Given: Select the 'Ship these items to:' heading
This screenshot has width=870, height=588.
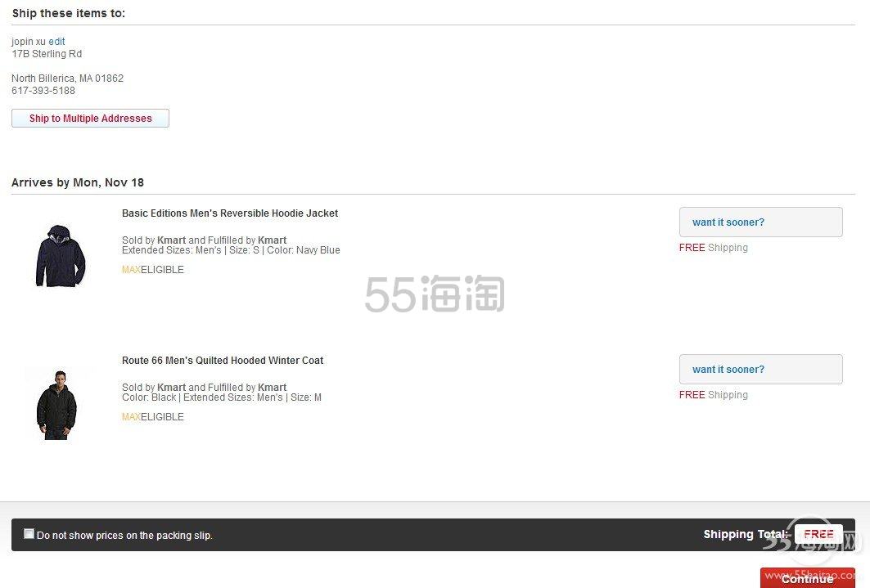Looking at the screenshot, I should pos(68,13).
